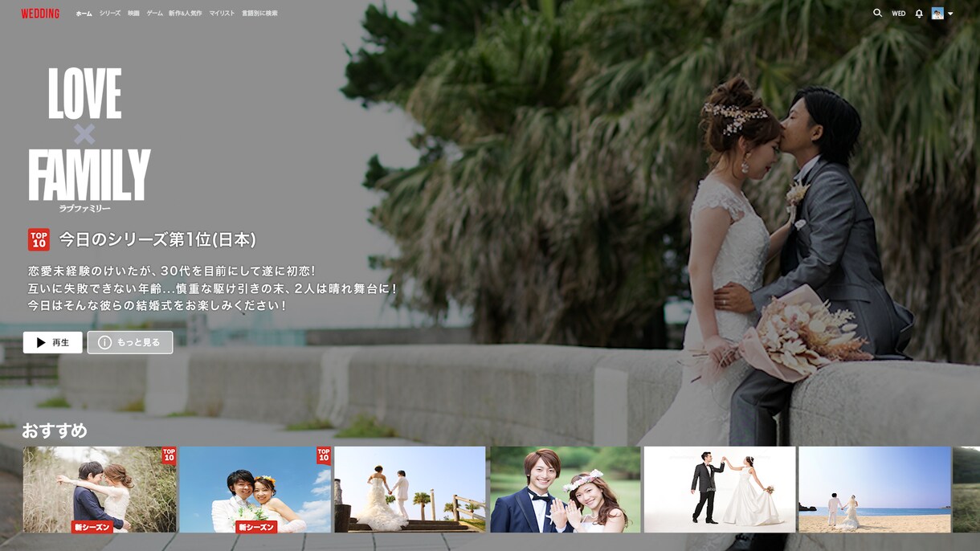Open search with the magnifying glass icon
This screenshot has height=551, width=980.
[x=877, y=13]
